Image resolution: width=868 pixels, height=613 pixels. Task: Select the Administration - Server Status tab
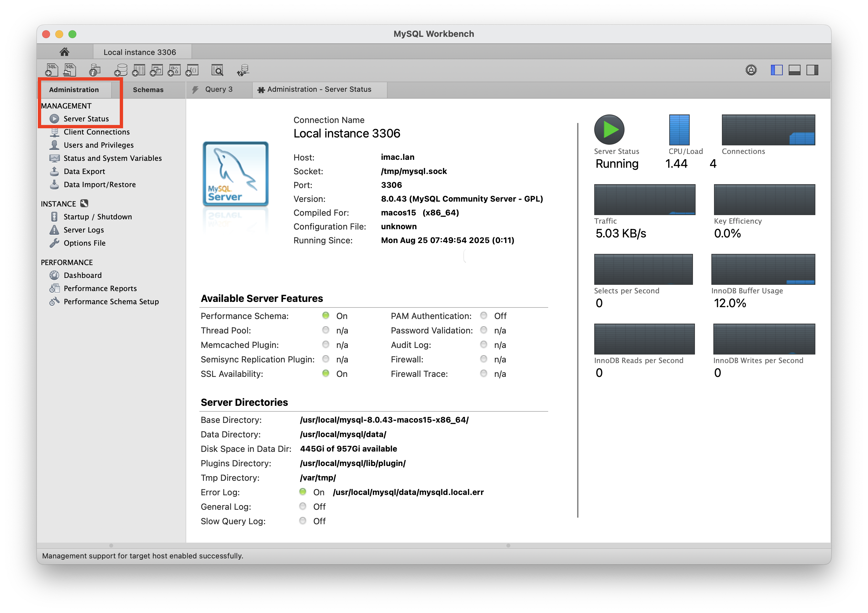click(319, 89)
